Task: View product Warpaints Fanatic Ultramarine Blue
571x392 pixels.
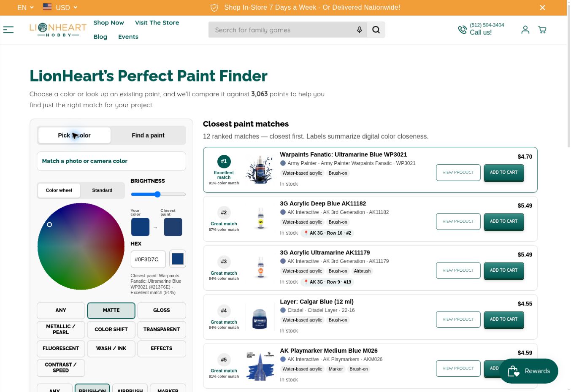Action: 458,173
